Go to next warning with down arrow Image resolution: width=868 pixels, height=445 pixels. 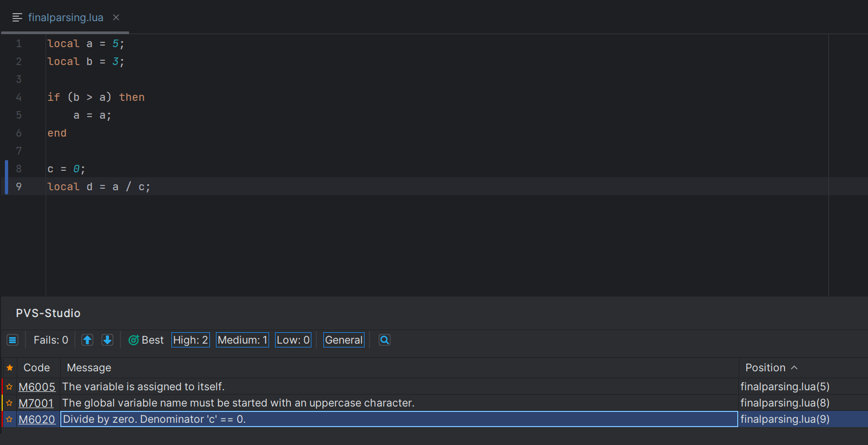(x=107, y=340)
